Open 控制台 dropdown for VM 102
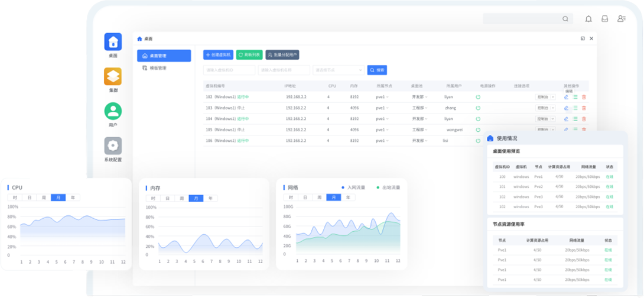Screen dimensions: 644x298 coord(545,97)
